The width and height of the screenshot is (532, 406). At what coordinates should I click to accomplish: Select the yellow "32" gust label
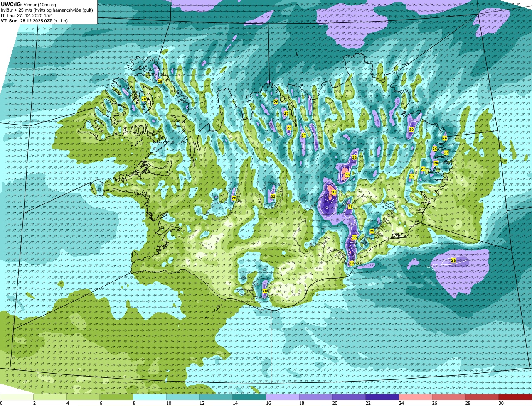click(273, 196)
